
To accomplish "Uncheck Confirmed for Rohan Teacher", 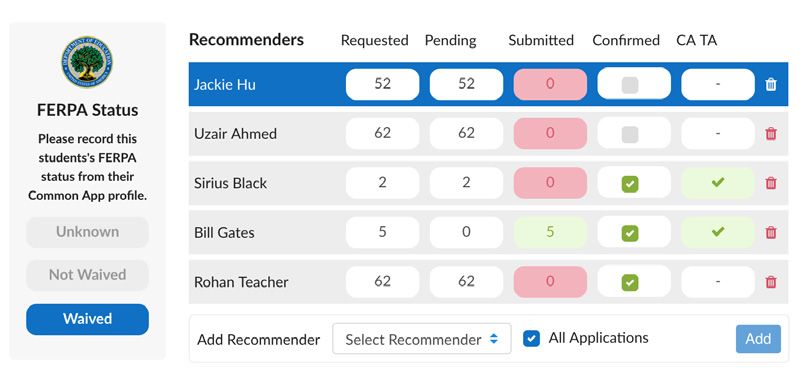I will (x=630, y=282).
